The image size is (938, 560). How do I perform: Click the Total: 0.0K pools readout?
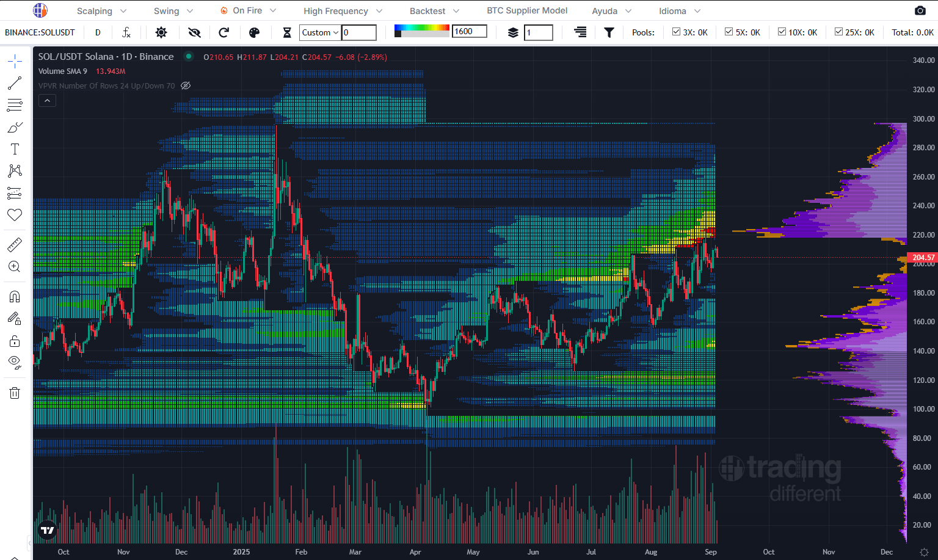pos(912,32)
